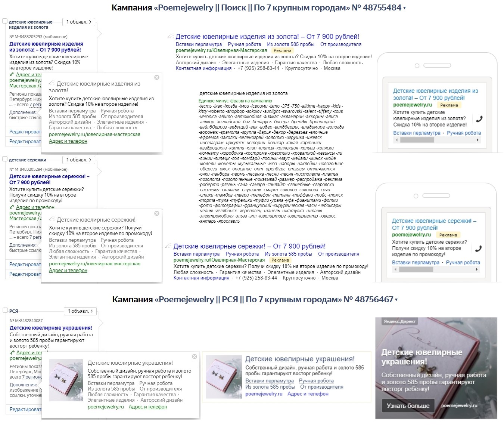
Task: Click green phone icon in earrings ad card
Action: coord(12,207)
